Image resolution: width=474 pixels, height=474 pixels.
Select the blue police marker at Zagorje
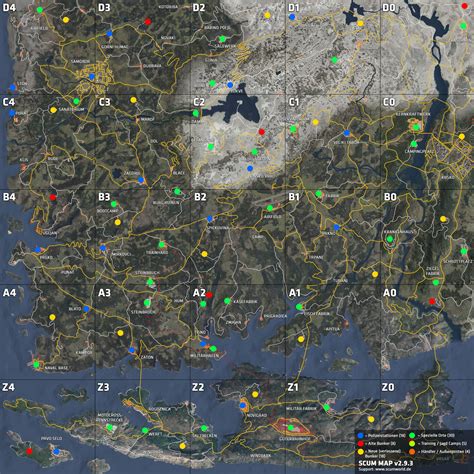coord(141,180)
